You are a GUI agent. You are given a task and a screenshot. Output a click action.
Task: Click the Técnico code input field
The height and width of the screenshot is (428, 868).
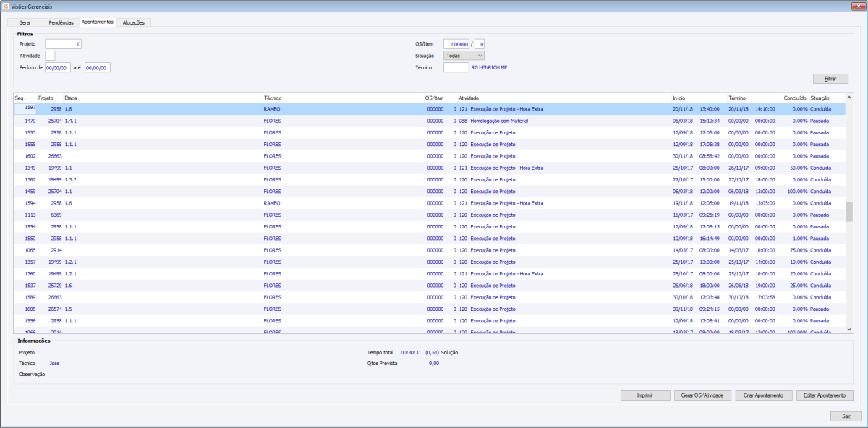[456, 67]
